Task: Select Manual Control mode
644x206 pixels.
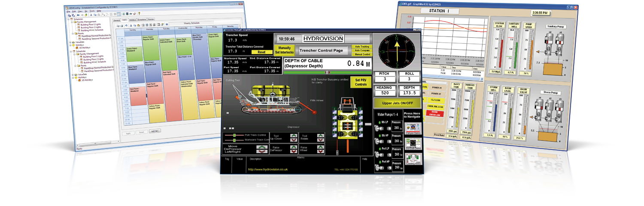Action: pos(361,55)
